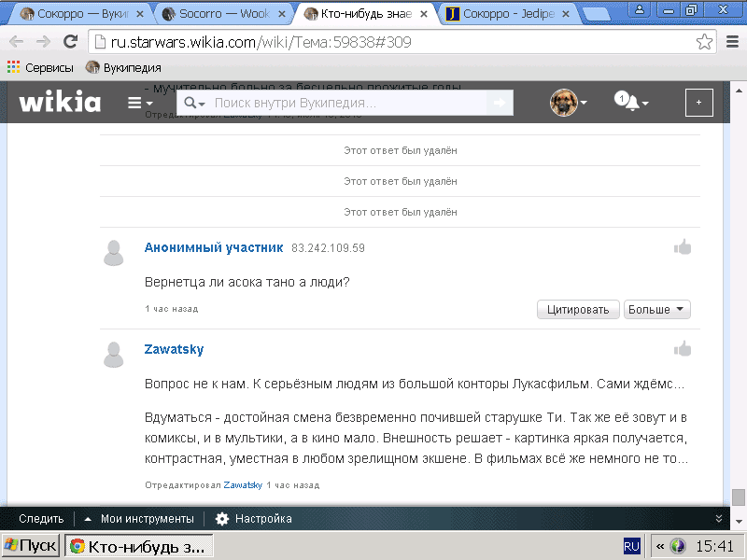The image size is (747, 560).
Task: Reload the current page
Action: [71, 42]
